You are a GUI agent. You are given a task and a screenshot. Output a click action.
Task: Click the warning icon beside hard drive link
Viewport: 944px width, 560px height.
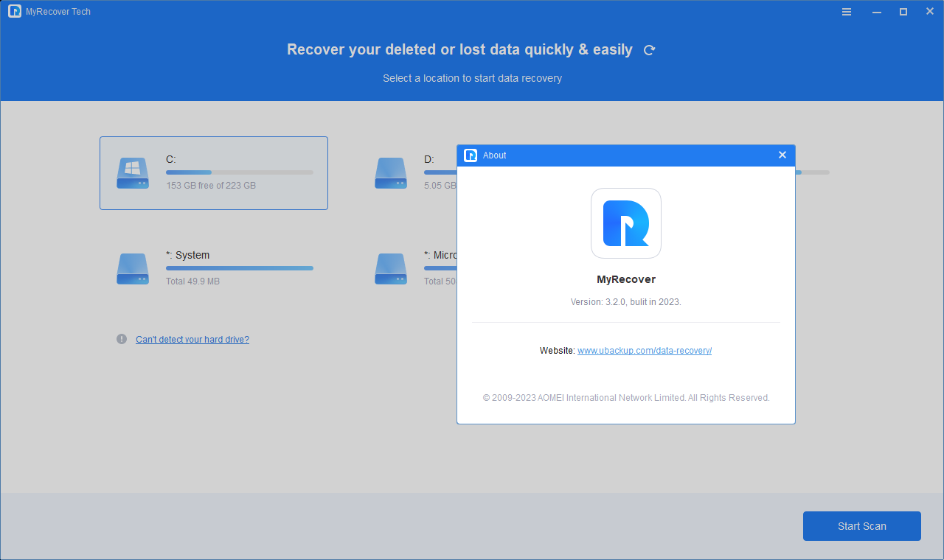coord(122,339)
